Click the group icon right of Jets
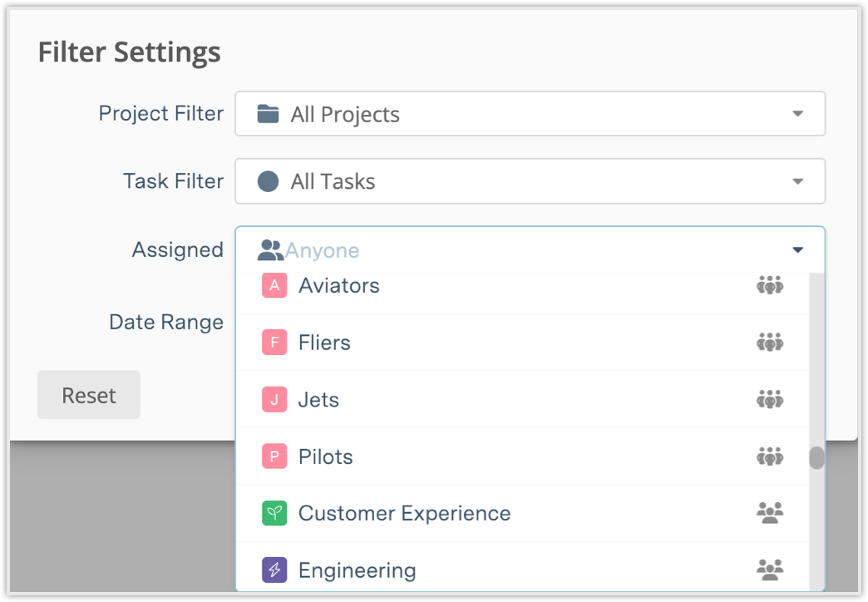Image resolution: width=868 pixels, height=602 pixels. (770, 400)
